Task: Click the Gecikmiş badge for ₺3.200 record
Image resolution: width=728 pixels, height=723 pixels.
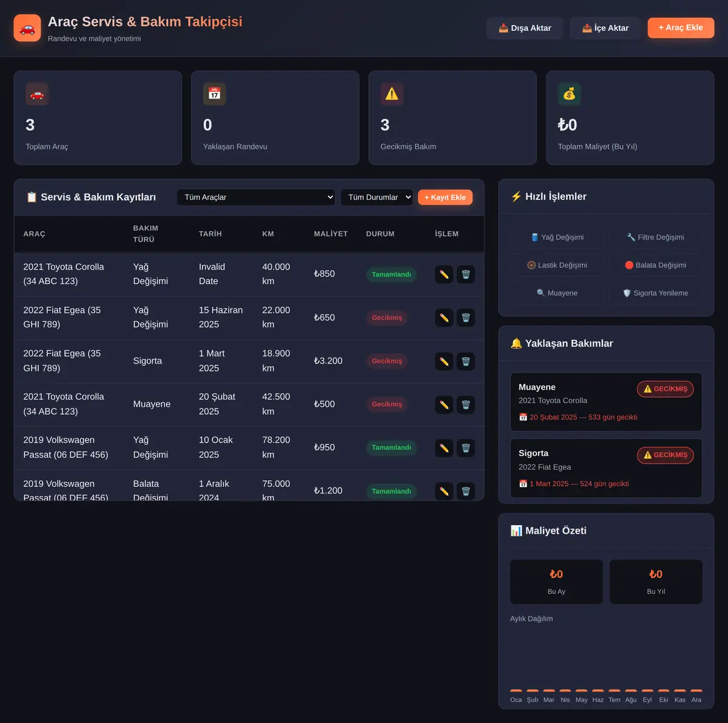Action: click(387, 361)
